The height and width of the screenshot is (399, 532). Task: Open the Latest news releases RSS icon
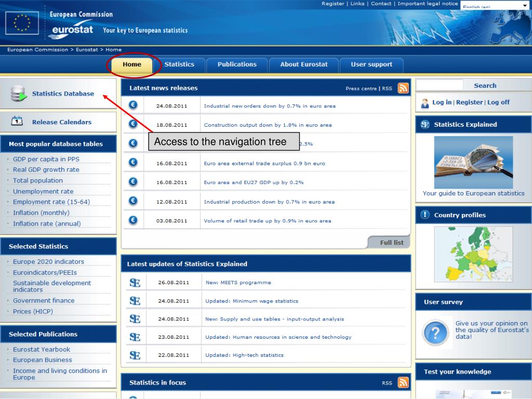pos(403,88)
